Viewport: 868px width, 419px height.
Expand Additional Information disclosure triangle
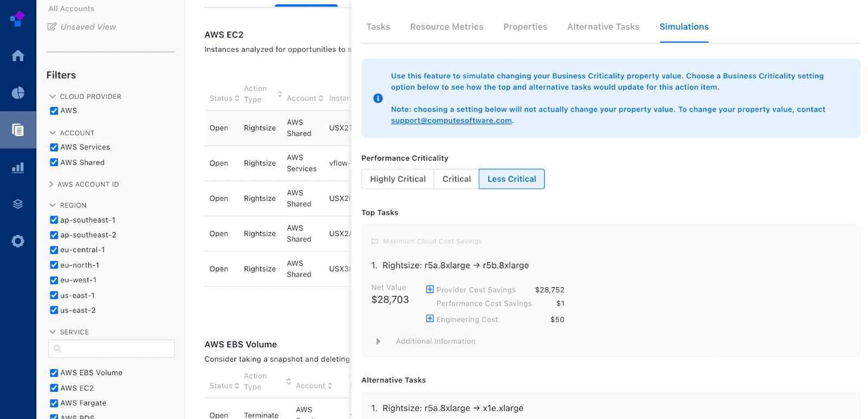[x=378, y=341]
